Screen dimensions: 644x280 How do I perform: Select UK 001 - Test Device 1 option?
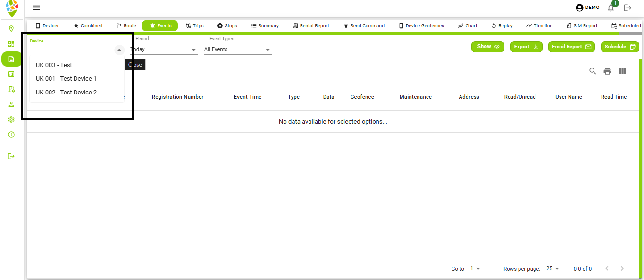pyautogui.click(x=66, y=79)
